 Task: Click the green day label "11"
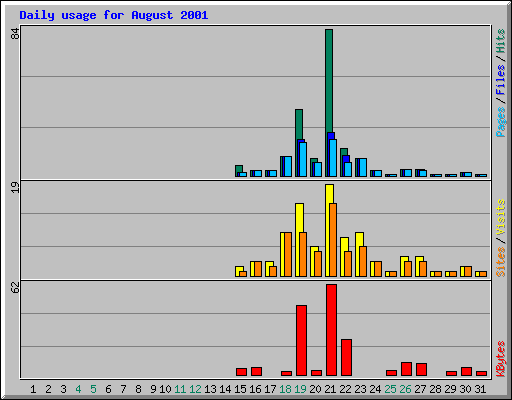[180, 389]
